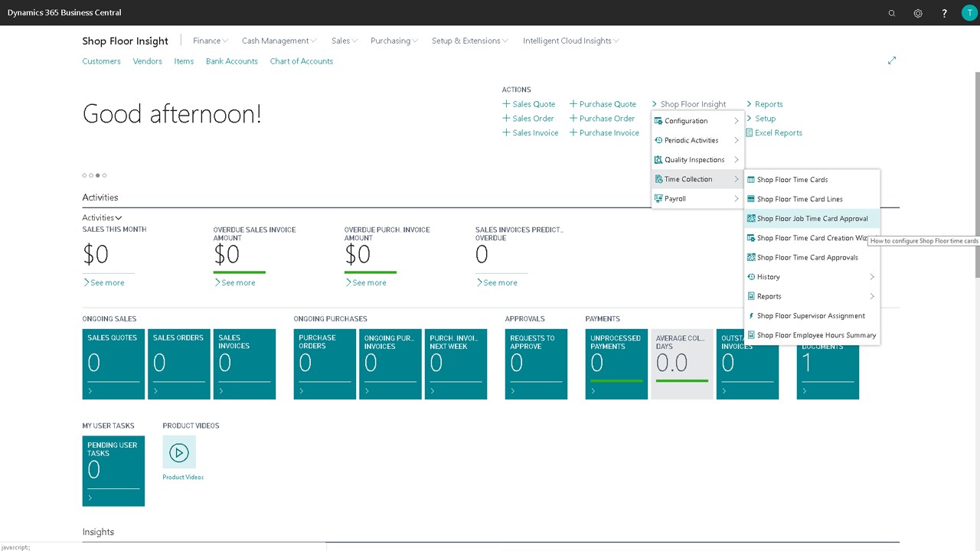Open the Customers link
This screenshot has width=980, height=551.
(102, 61)
